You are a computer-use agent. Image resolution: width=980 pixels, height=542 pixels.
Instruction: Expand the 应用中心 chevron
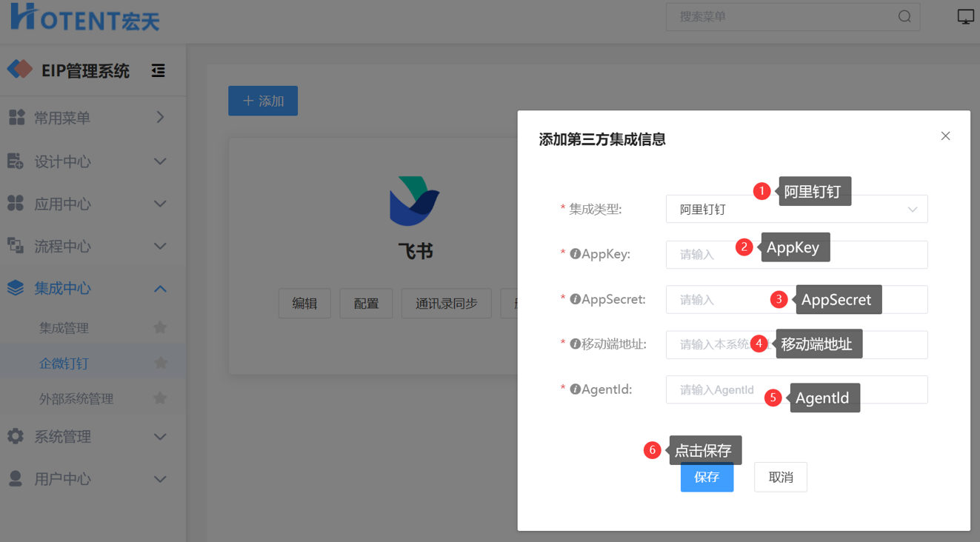(x=160, y=204)
